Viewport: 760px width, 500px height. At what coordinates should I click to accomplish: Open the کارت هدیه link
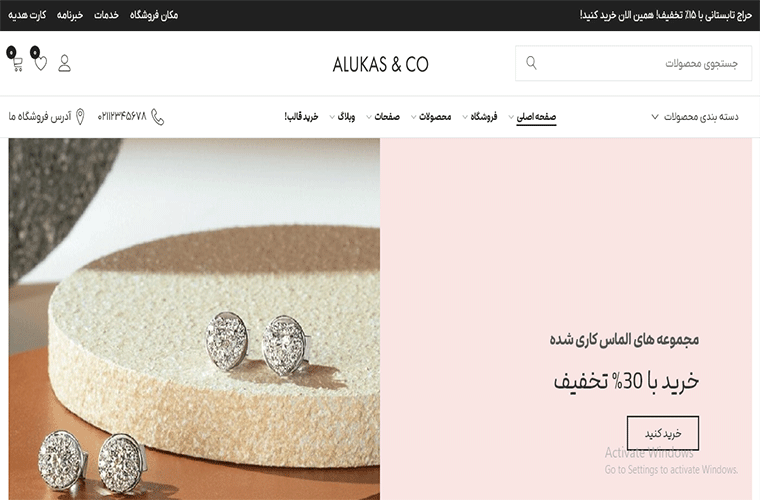click(x=27, y=15)
